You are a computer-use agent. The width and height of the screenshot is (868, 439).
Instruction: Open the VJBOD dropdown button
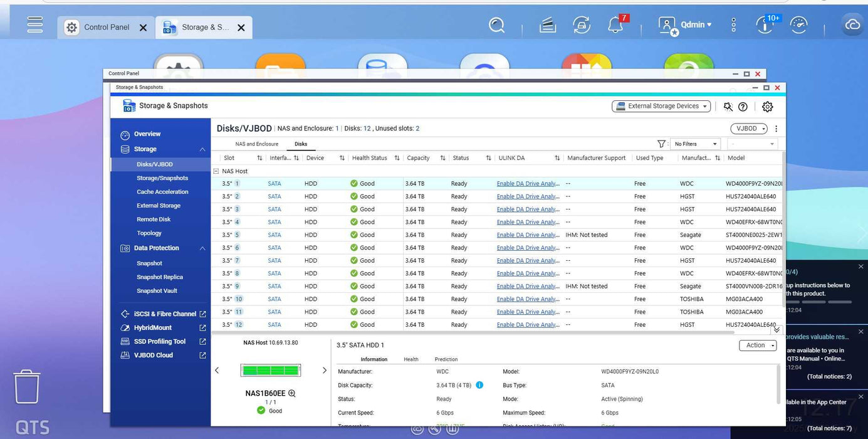click(749, 129)
